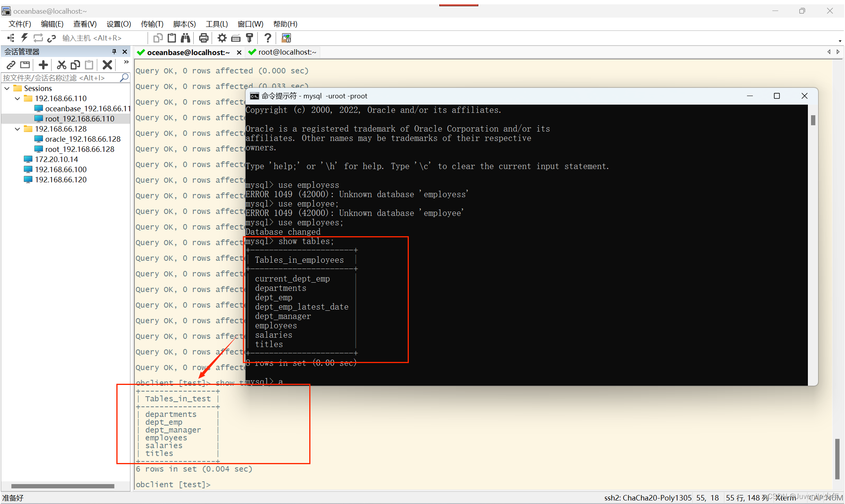Open the 文件(F) menu

[20, 24]
